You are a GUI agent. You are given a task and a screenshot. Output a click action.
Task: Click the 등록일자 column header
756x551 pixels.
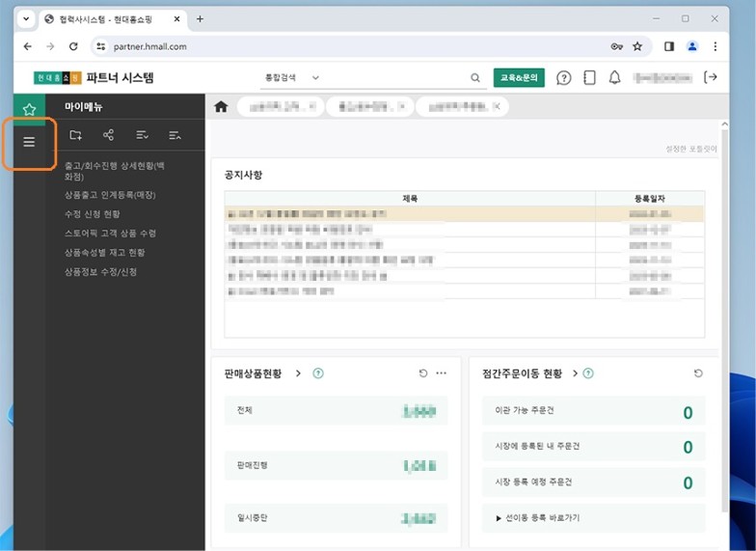(x=650, y=199)
